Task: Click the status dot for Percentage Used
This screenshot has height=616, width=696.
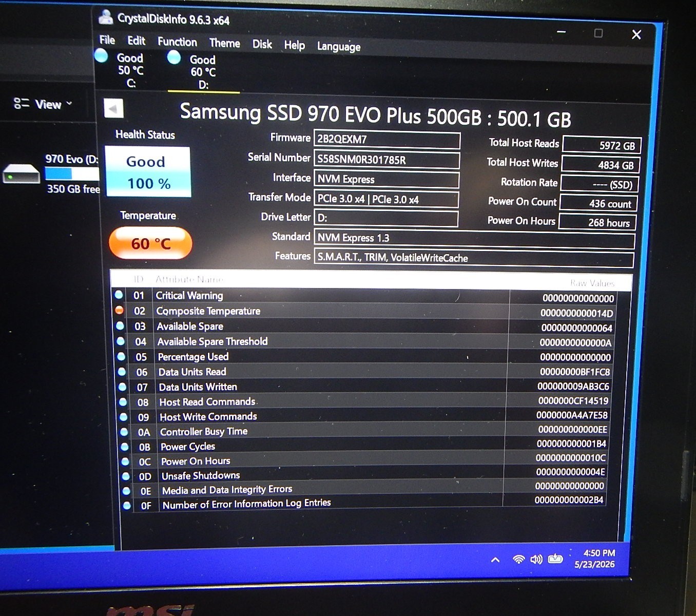Action: [x=121, y=356]
